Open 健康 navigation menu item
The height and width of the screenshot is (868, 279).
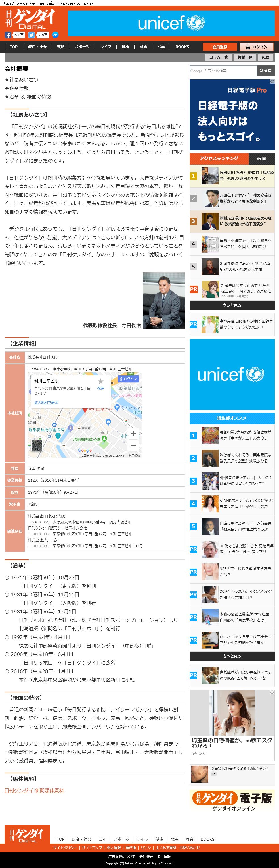(125, 47)
